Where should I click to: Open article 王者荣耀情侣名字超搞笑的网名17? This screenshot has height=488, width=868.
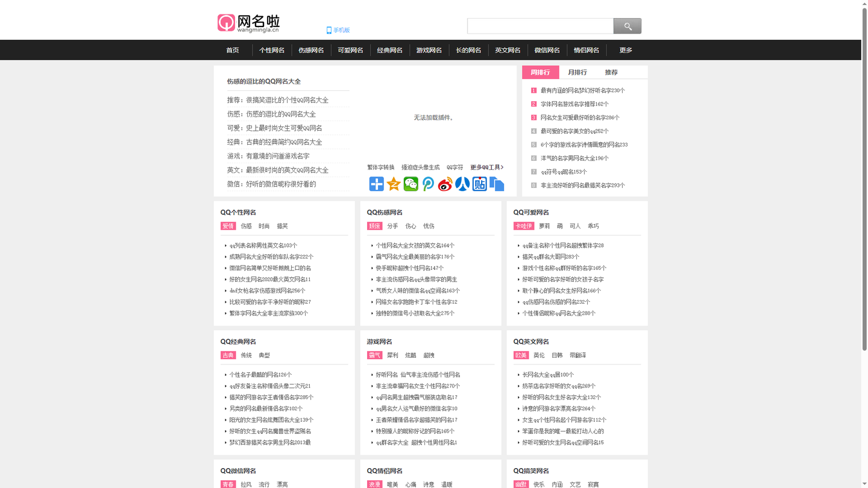(x=417, y=420)
